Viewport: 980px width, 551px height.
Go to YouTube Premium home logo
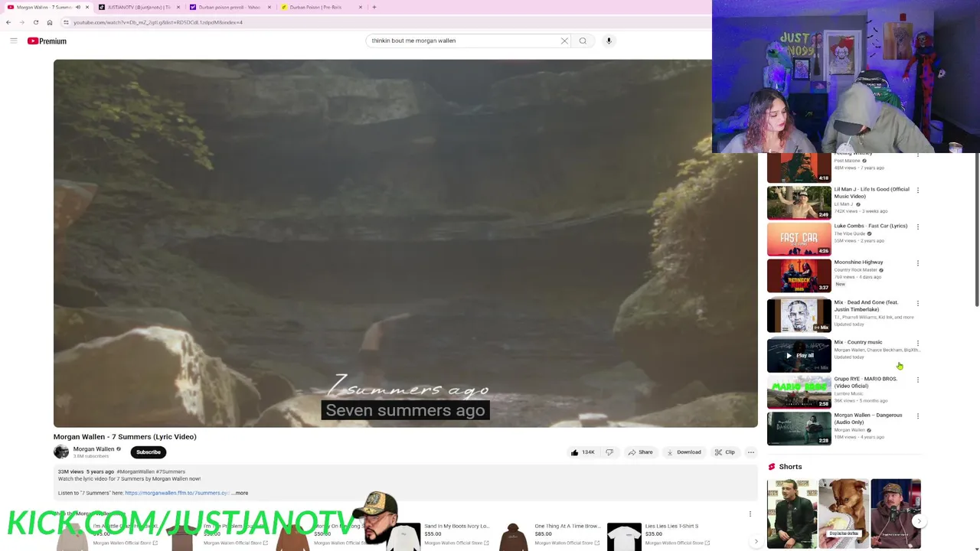tap(47, 41)
